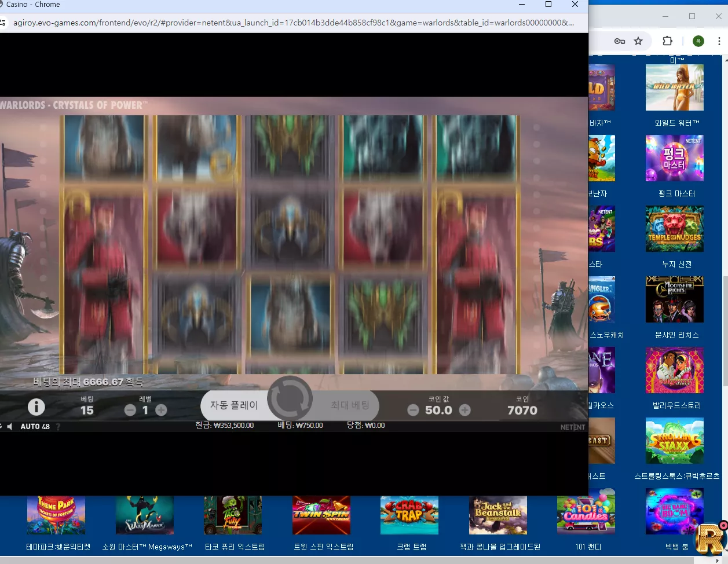This screenshot has width=728, height=564.
Task: Open the password key icon
Action: 620,41
